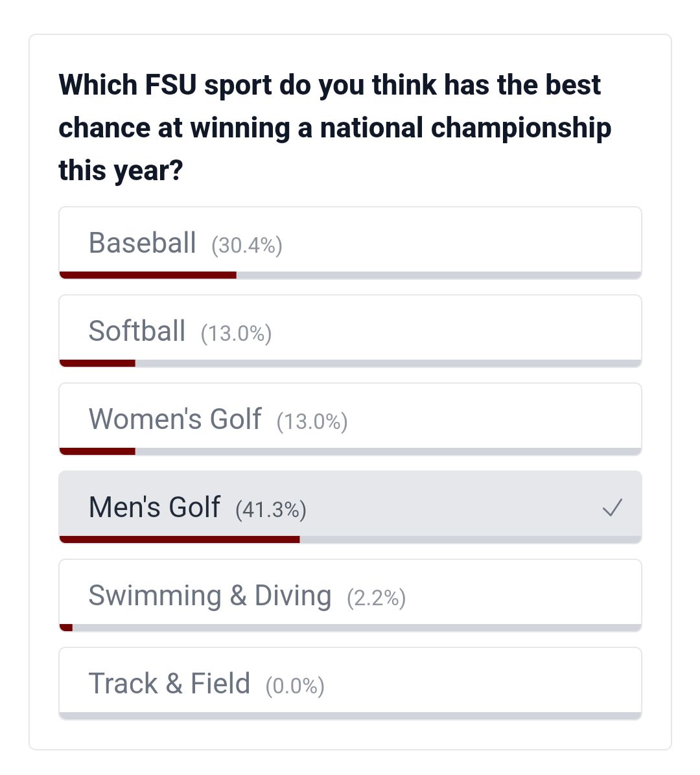Click the Softball 13.0% percentage text
The image size is (700, 775).
click(x=236, y=334)
